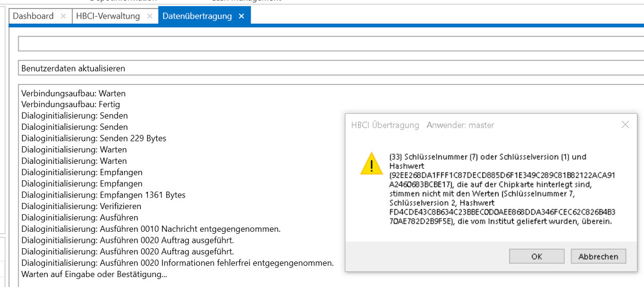Click the yellow warning triangle icon
644x287 pixels.
[x=371, y=164]
